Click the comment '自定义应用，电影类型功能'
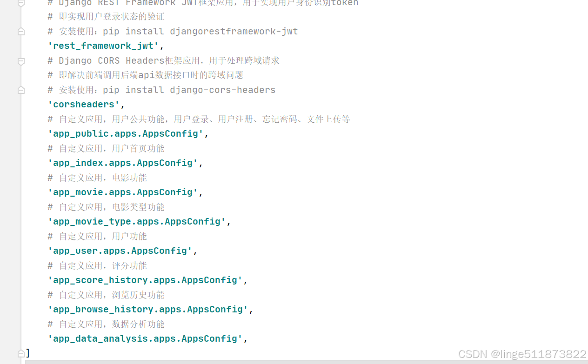588x364 pixels. 106,207
